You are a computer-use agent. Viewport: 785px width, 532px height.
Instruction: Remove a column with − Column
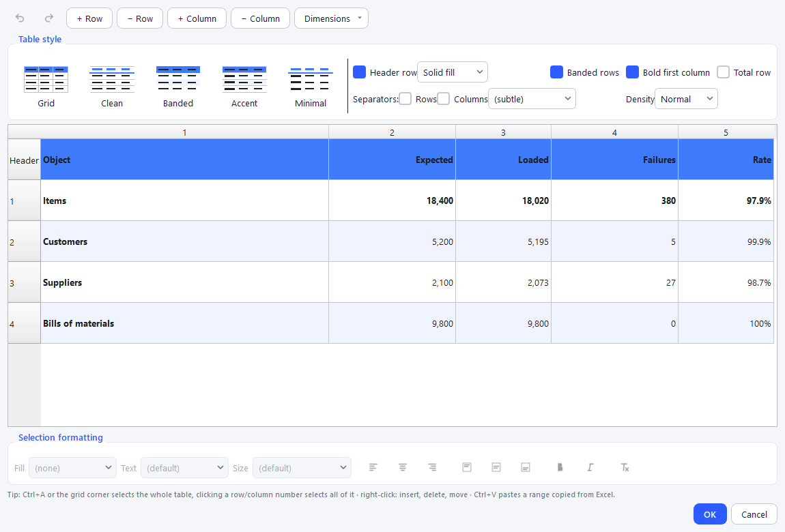click(260, 18)
